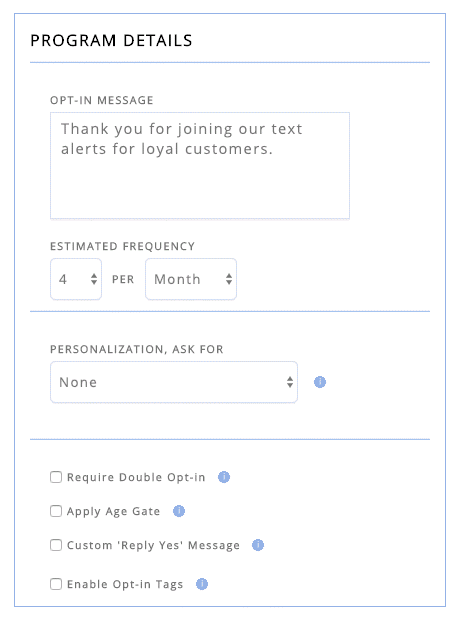Click the 'Require Double Opt-in' label text
The height and width of the screenshot is (621, 460).
[x=136, y=477]
